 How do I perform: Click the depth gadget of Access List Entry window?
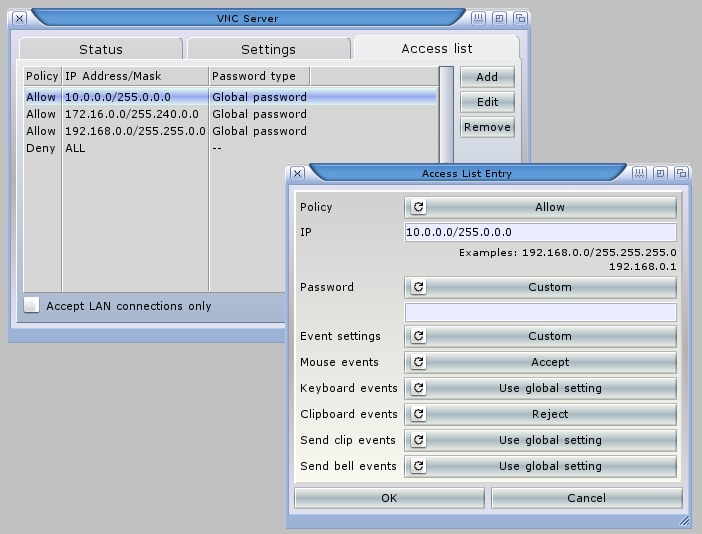[x=679, y=173]
